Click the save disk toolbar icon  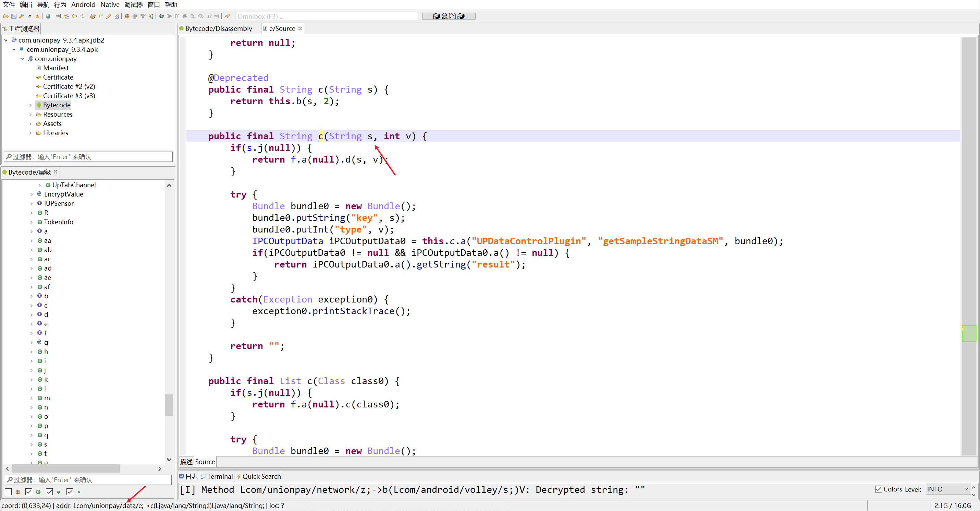pyautogui.click(x=14, y=16)
